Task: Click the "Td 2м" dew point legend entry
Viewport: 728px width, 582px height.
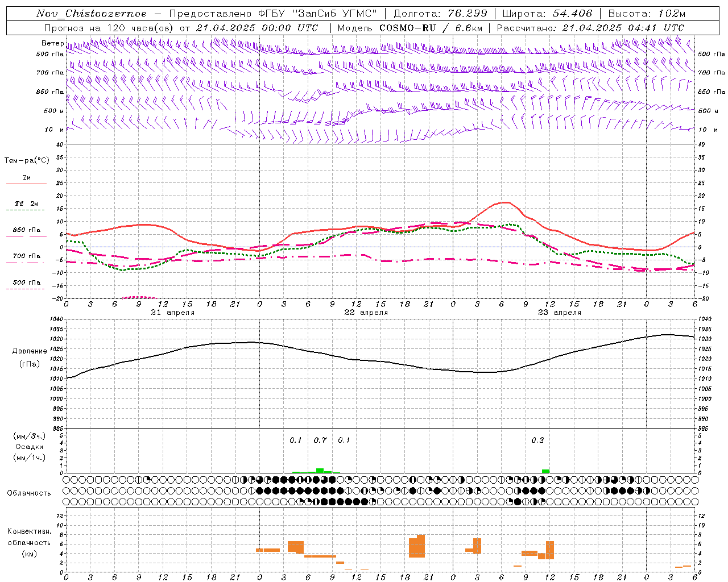Action: pyautogui.click(x=26, y=203)
